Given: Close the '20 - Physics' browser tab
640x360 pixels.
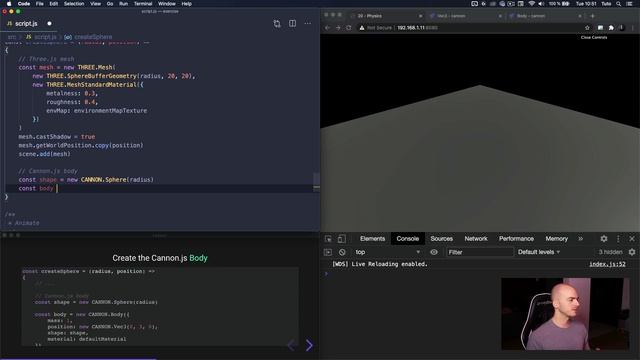Looking at the screenshot, I should [420, 16].
